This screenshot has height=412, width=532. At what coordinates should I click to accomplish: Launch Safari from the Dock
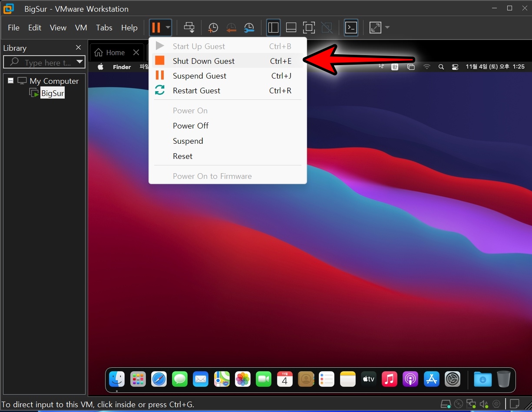pos(159,379)
